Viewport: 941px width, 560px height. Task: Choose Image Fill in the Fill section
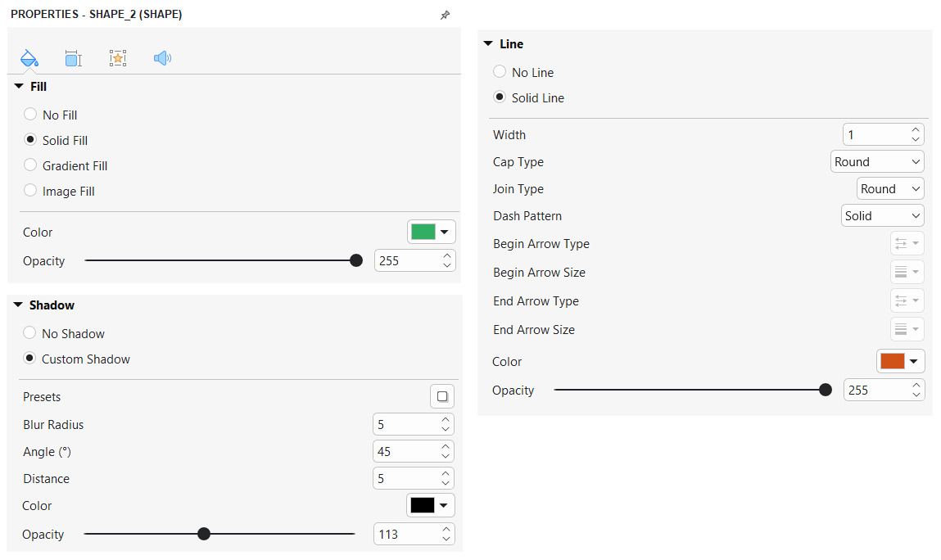pos(29,191)
